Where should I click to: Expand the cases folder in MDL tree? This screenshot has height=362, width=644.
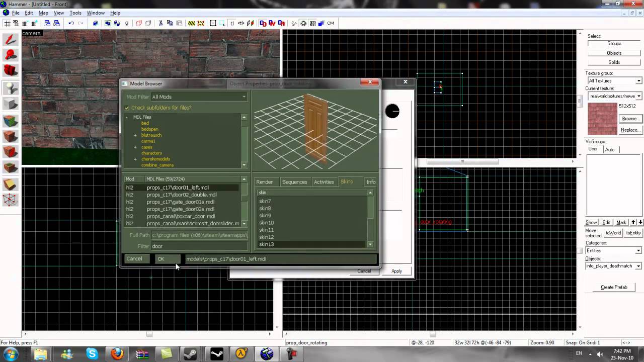[135, 147]
